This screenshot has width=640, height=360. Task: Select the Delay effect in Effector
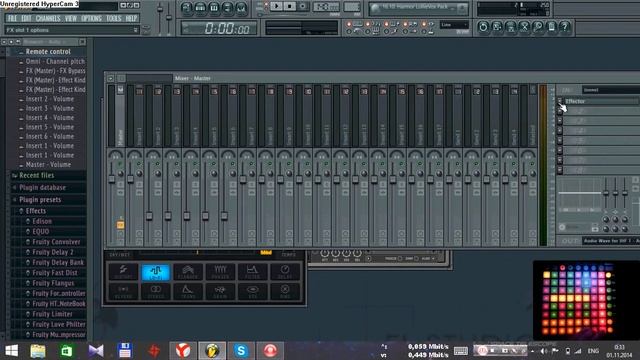(x=285, y=272)
